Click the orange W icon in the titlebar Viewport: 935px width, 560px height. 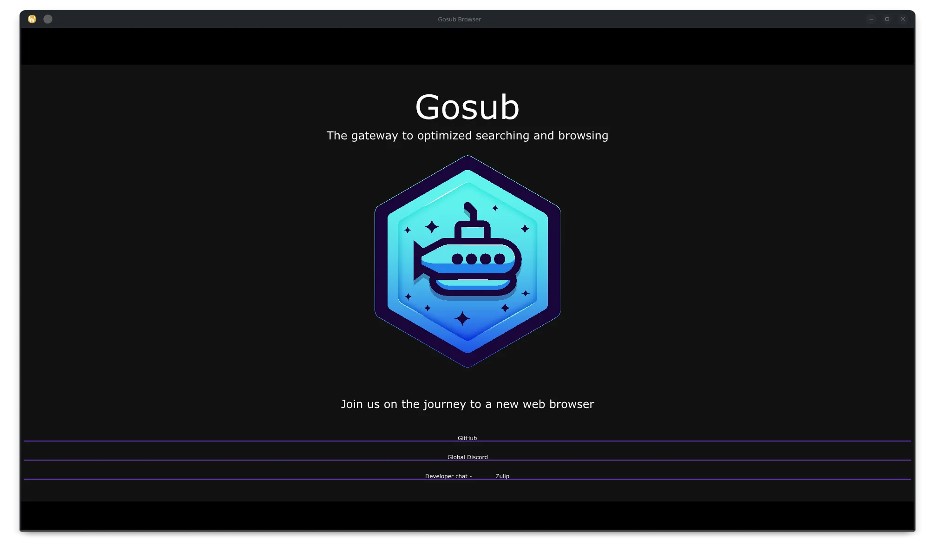(32, 19)
